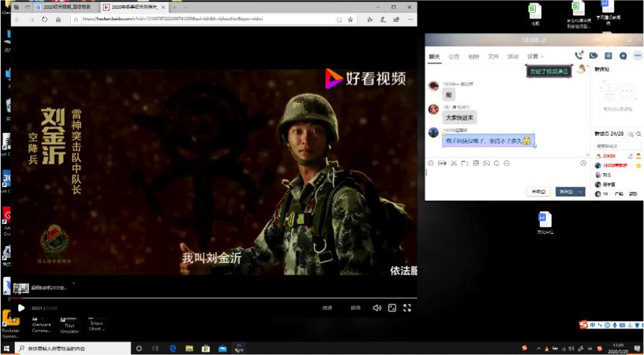Search group members input field

tap(618, 146)
